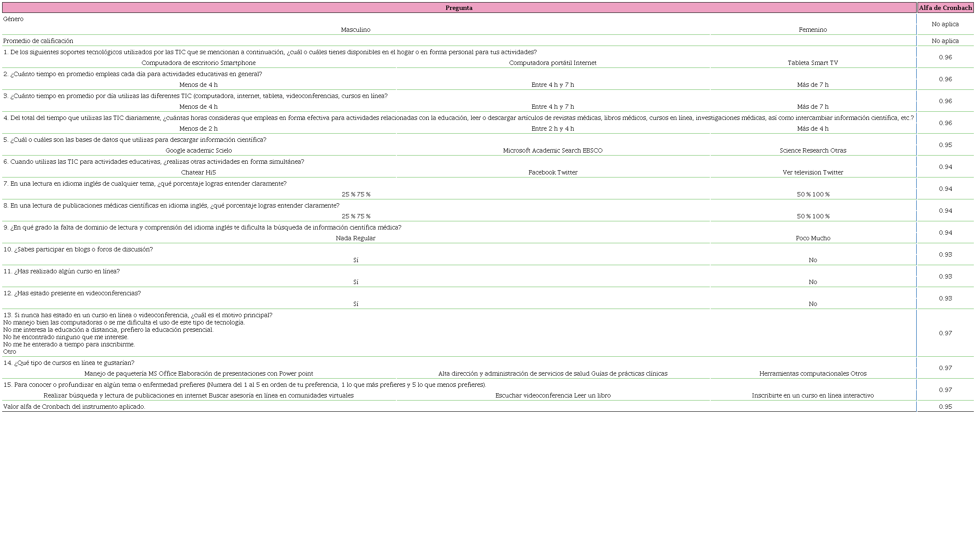Click question 10 about blogs and foros

click(x=78, y=249)
